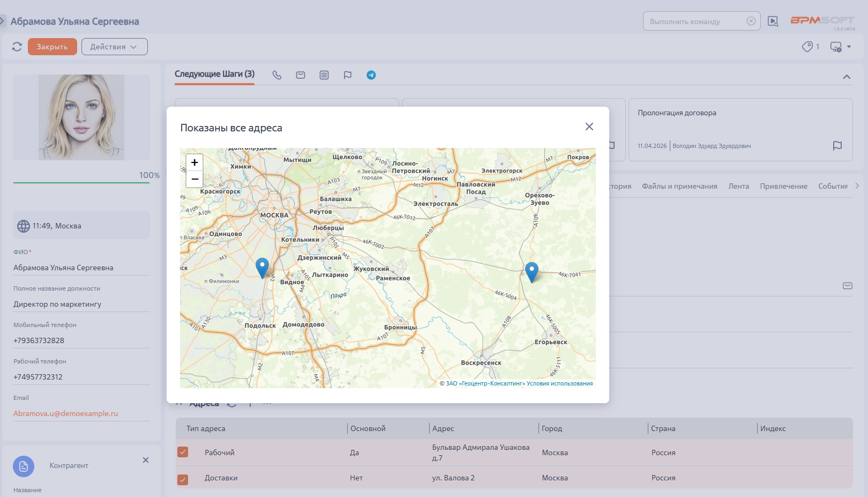Collapse the left panel with the top-left arrow

(x=3, y=21)
